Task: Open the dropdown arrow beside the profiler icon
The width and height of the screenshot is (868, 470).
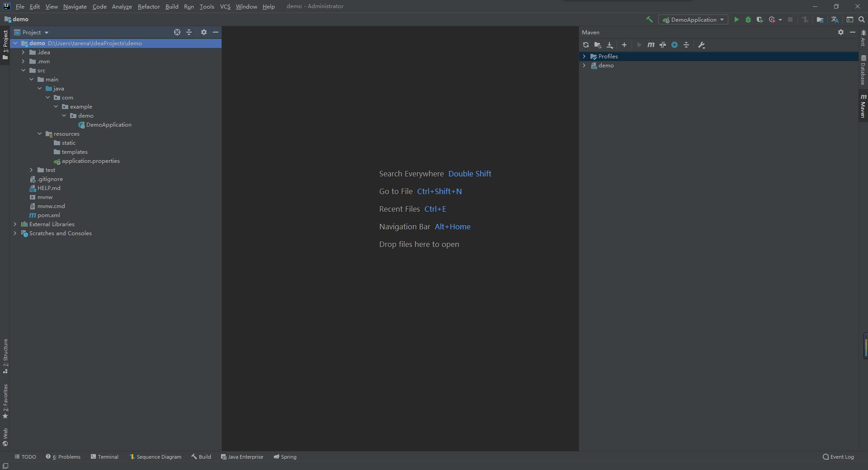Action: [x=780, y=20]
